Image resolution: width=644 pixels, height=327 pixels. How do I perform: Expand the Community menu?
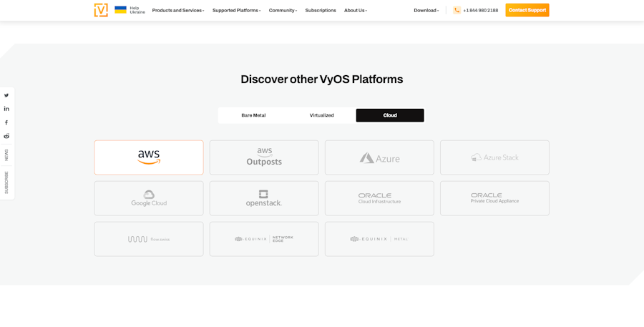pyautogui.click(x=283, y=10)
